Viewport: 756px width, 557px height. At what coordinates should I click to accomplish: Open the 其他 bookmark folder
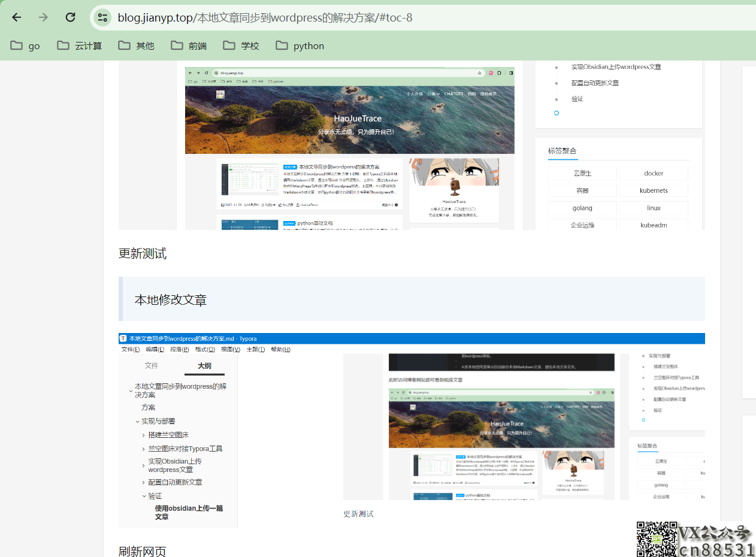(136, 46)
